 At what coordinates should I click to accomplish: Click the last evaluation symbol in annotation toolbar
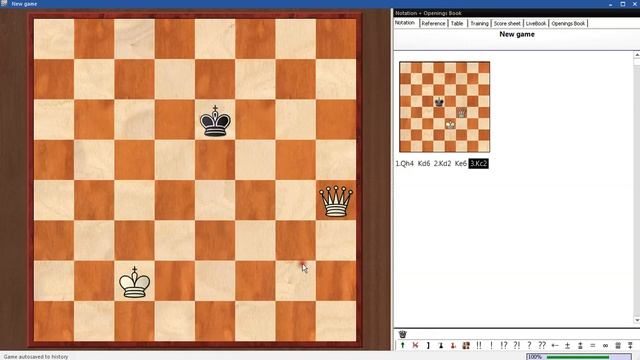(631, 345)
